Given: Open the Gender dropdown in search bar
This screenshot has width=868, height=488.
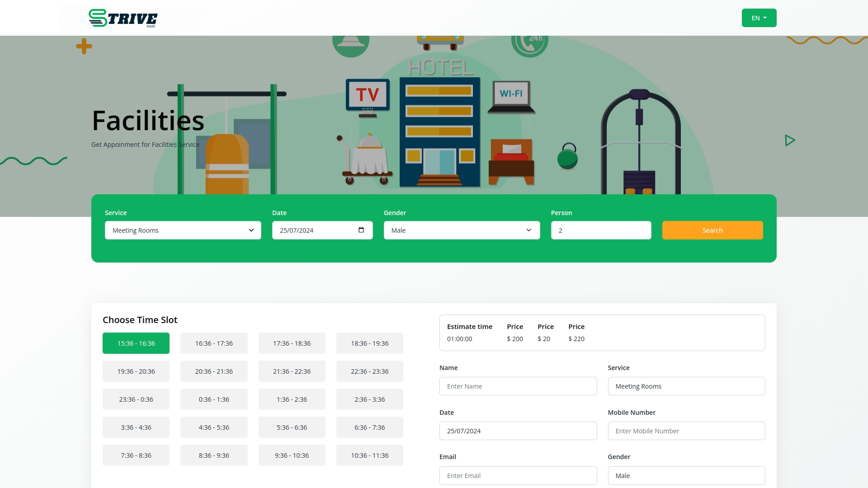Looking at the screenshot, I should coord(462,230).
